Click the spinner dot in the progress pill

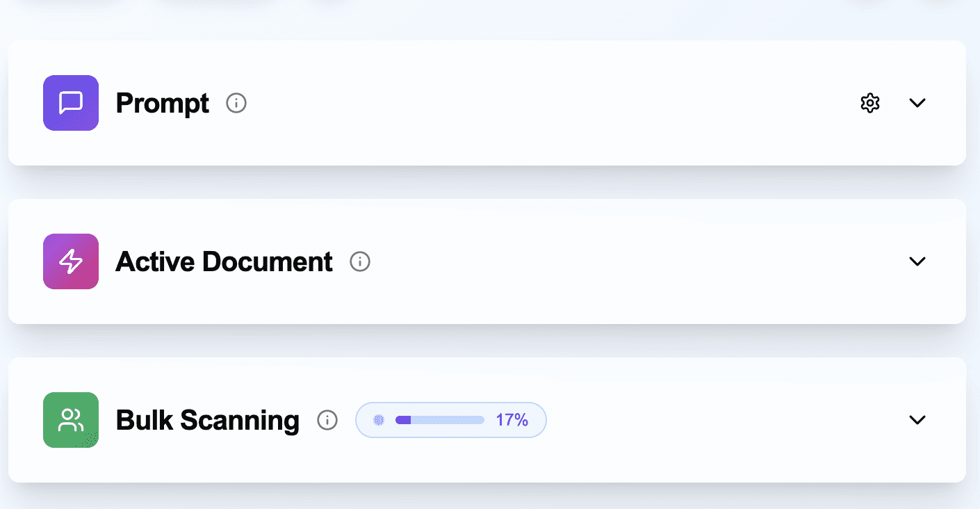click(x=379, y=420)
